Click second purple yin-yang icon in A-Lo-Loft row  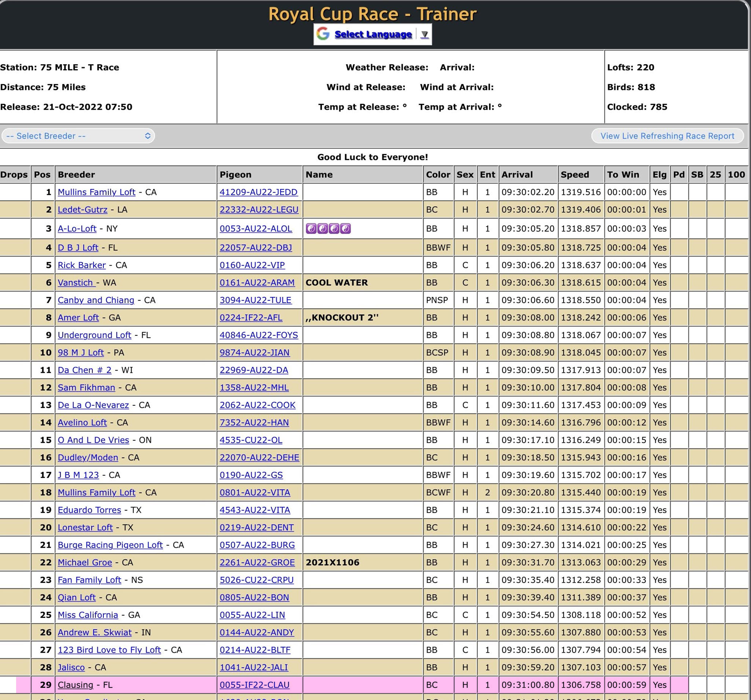322,229
